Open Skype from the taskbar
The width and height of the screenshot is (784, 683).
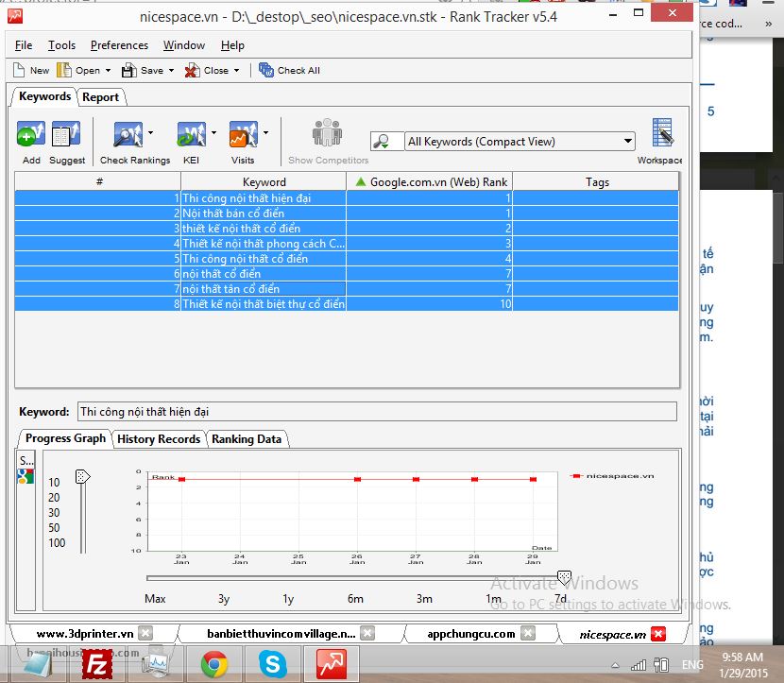(x=272, y=664)
